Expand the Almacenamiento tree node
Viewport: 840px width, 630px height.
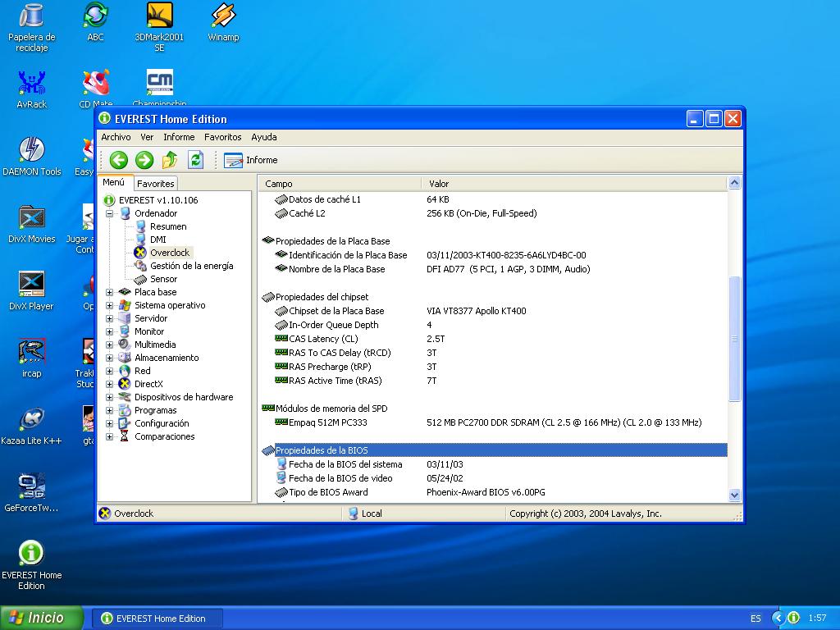click(x=110, y=358)
